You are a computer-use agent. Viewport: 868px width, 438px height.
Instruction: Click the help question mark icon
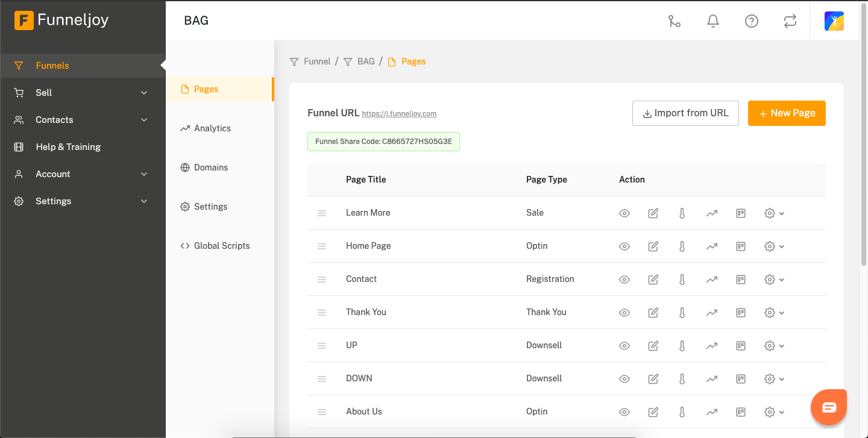pyautogui.click(x=752, y=21)
